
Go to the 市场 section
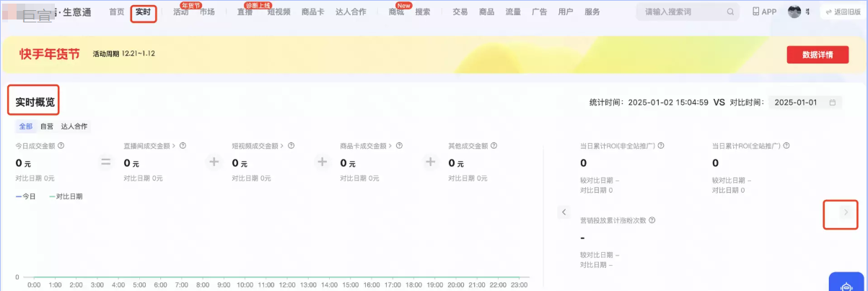pos(206,12)
